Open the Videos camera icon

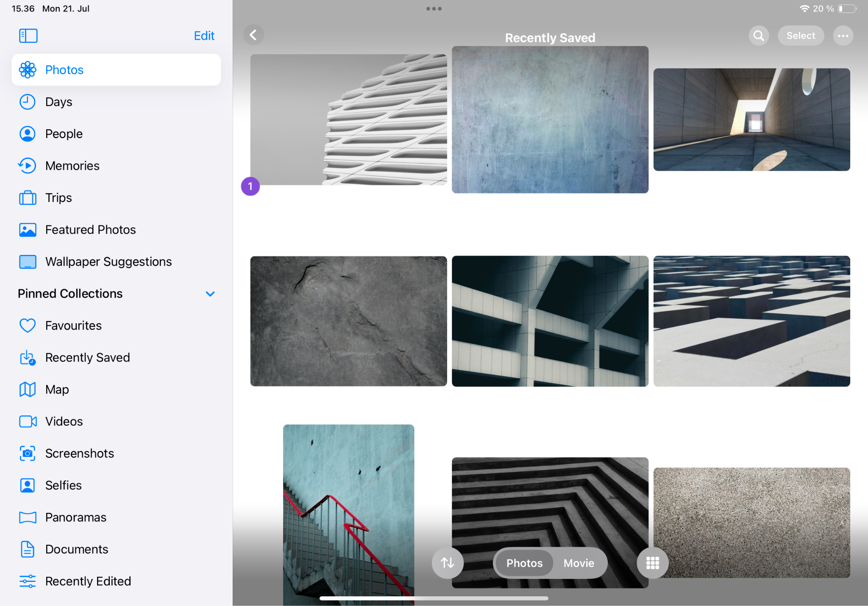28,421
